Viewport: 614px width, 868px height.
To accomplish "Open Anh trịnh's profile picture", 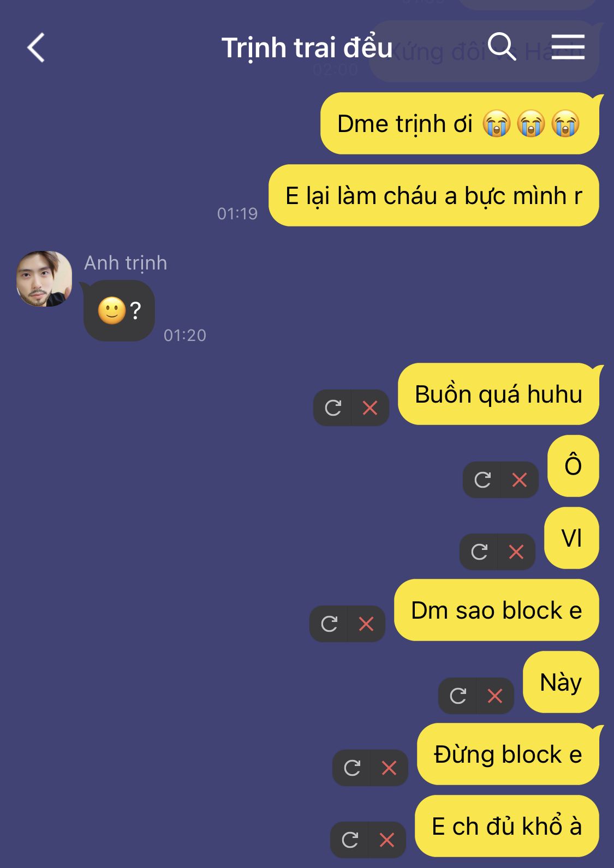I will click(44, 279).
